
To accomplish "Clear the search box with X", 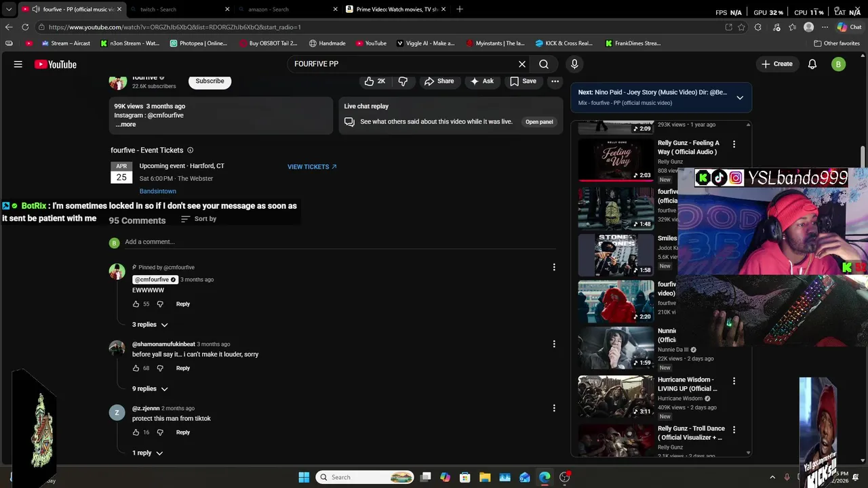I will point(522,64).
